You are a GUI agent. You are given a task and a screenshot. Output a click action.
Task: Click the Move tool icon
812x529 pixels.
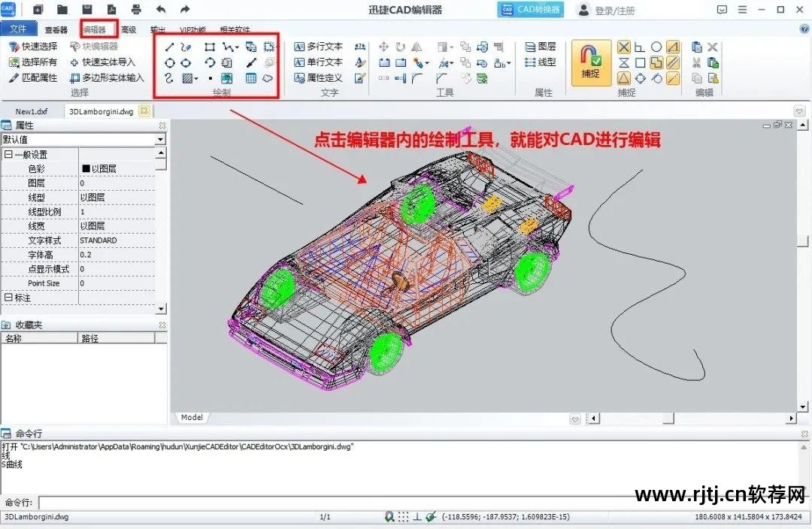click(383, 47)
